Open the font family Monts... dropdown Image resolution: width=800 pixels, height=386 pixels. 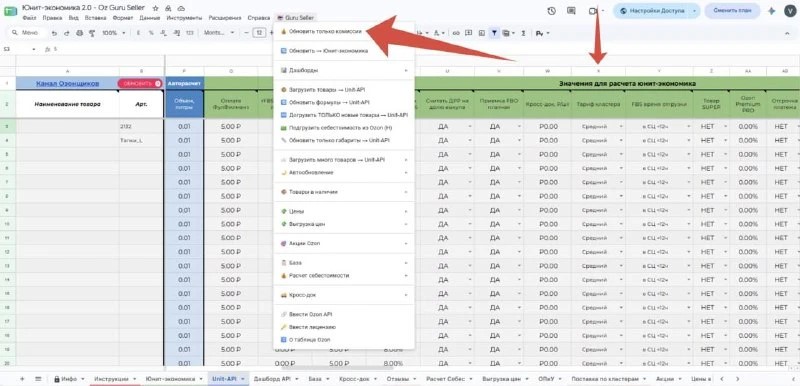pos(219,33)
